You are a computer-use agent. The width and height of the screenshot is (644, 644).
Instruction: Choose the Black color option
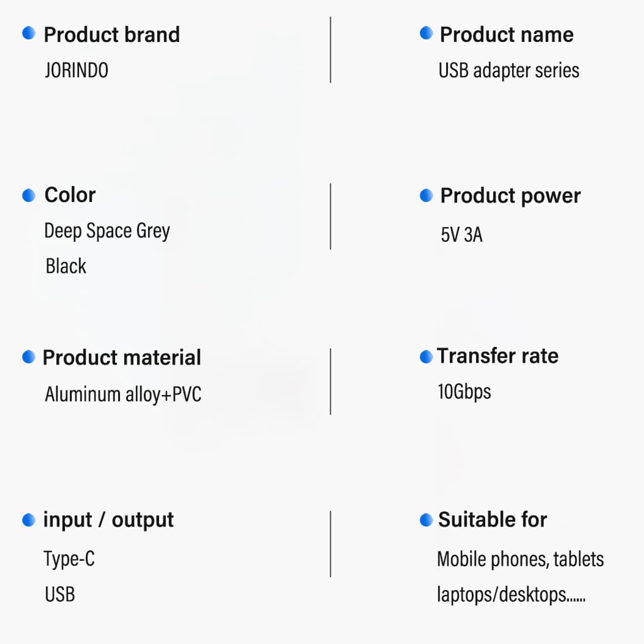point(66,266)
